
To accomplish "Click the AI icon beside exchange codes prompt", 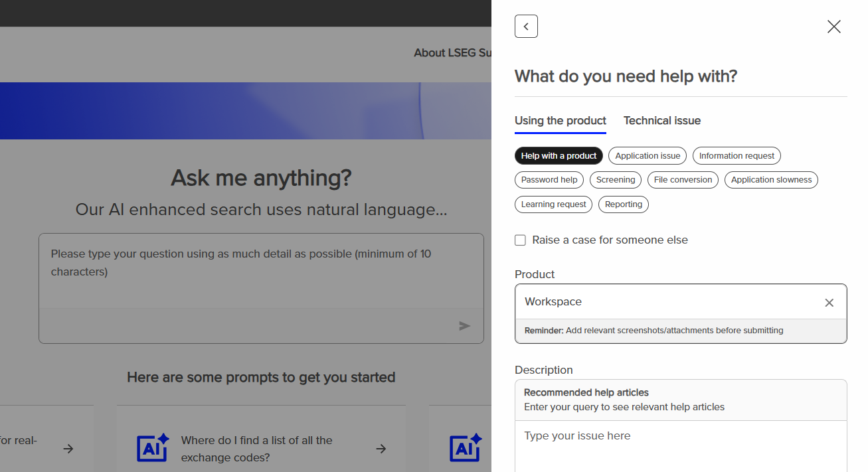I will (153, 448).
